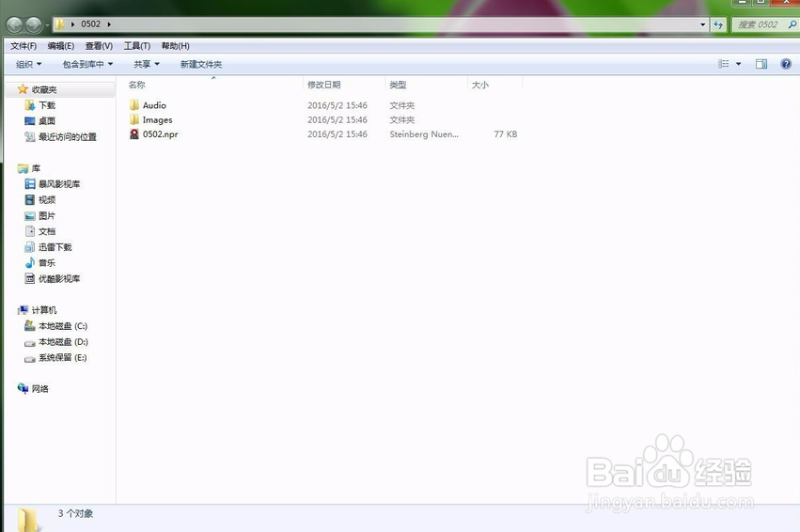Screen dimensions: 800x532
Task: Click the 3 个对象 status text
Action: [75, 513]
